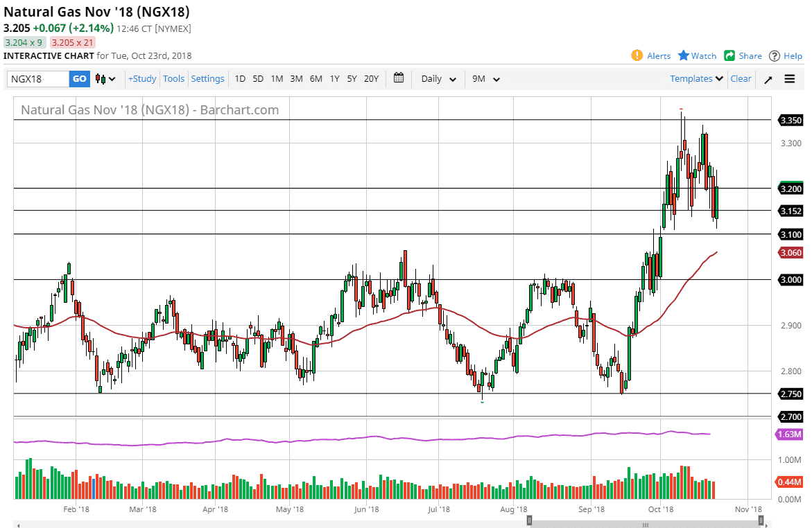Screen dimensions: 812x528
Task: Click the red 0.44M volume label
Action: 789,482
